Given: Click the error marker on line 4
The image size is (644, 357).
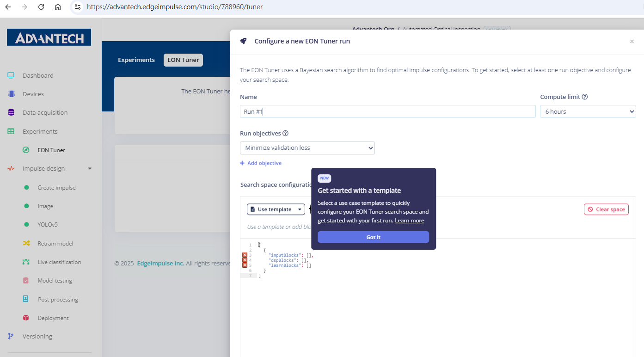Looking at the screenshot, I should pyautogui.click(x=245, y=260).
